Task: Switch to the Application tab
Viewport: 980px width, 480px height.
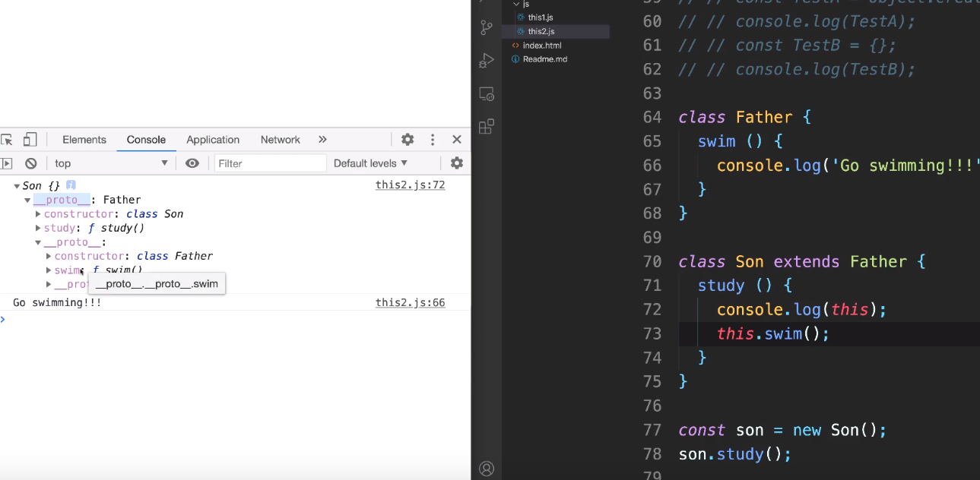Action: tap(213, 140)
